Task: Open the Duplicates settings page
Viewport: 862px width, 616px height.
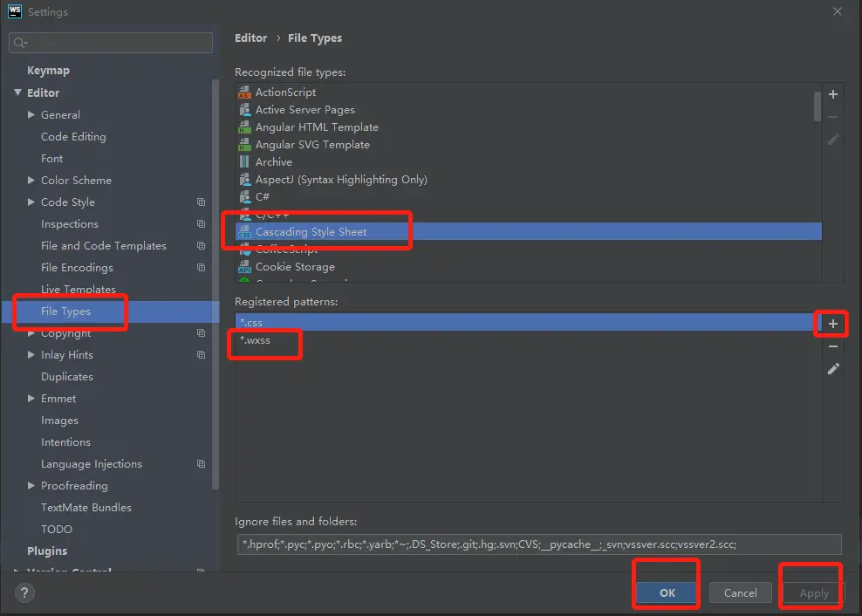Action: point(67,377)
